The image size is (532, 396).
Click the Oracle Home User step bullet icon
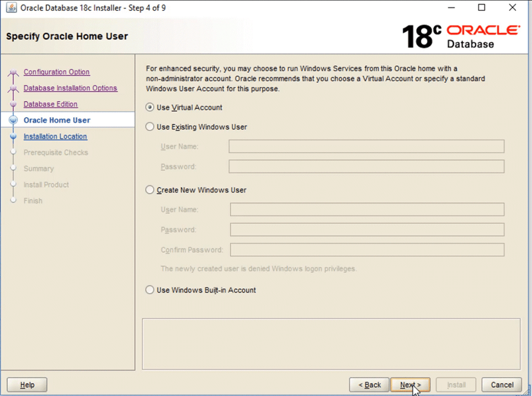13,120
